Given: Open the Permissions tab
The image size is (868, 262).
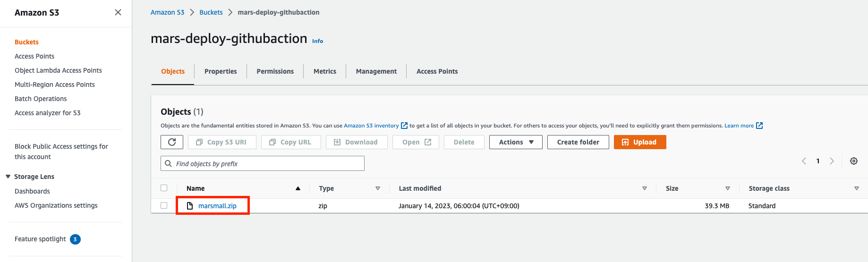Looking at the screenshot, I should click(x=275, y=71).
